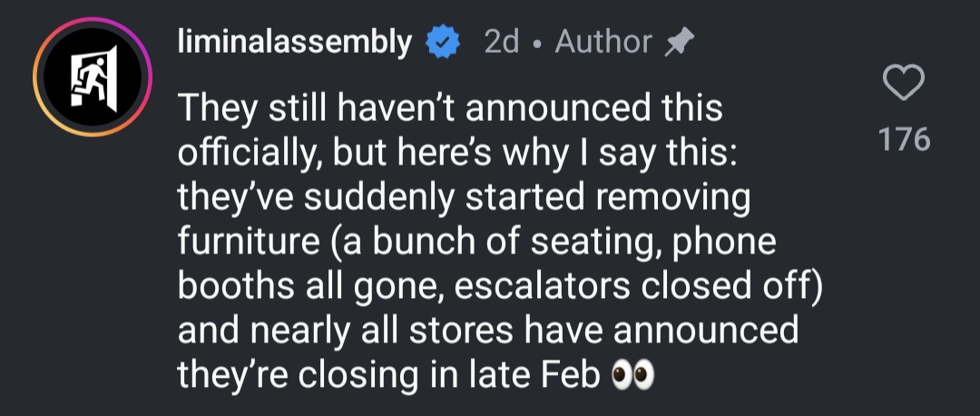Click the dot separator before Author
The height and width of the screenshot is (416, 980).
tap(537, 42)
